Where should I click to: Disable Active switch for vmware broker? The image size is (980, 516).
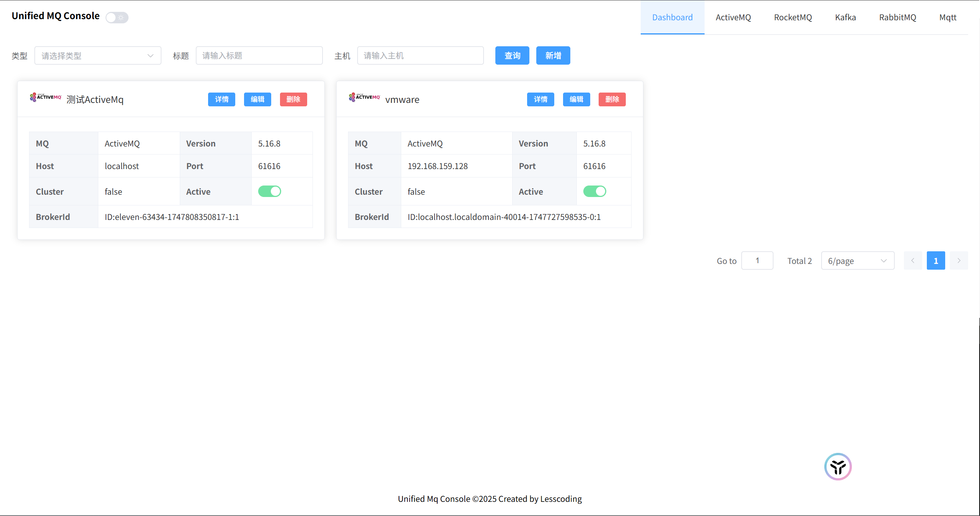594,191
